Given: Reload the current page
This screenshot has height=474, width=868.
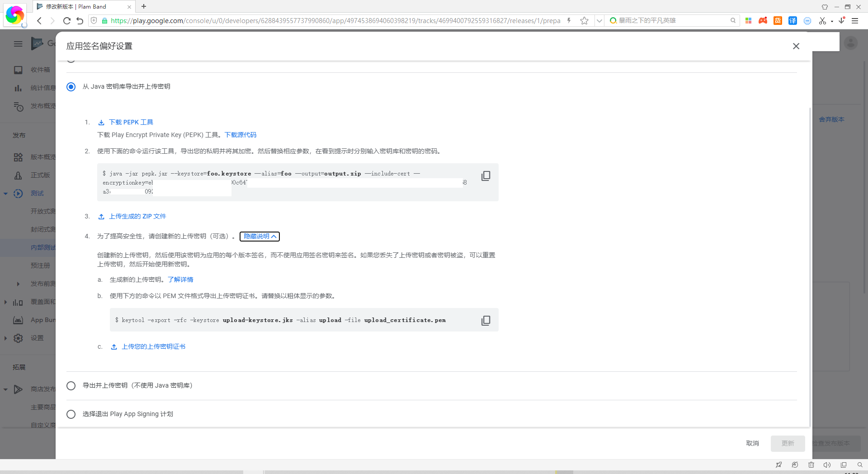Looking at the screenshot, I should point(67,21).
